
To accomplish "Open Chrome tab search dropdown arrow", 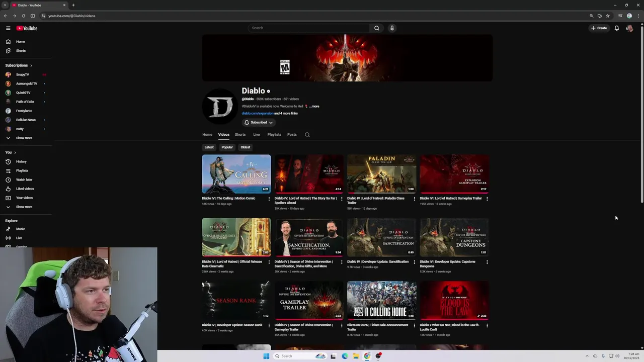I will 5,5.
